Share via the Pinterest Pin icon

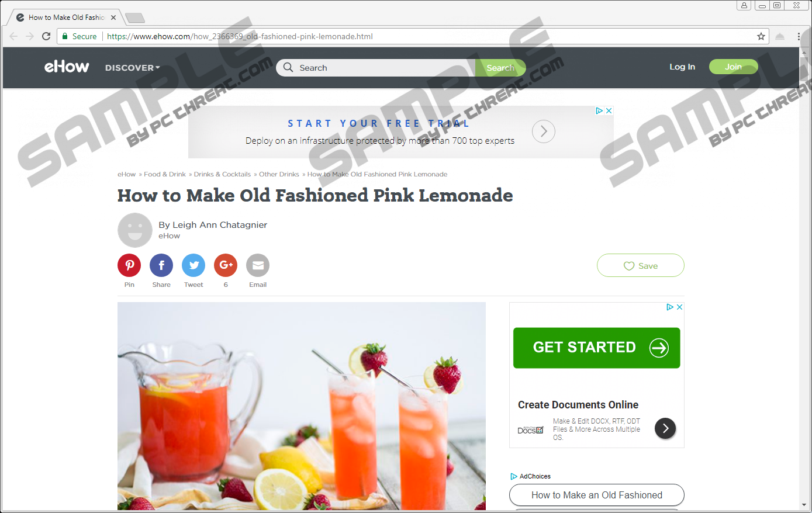pyautogui.click(x=129, y=265)
